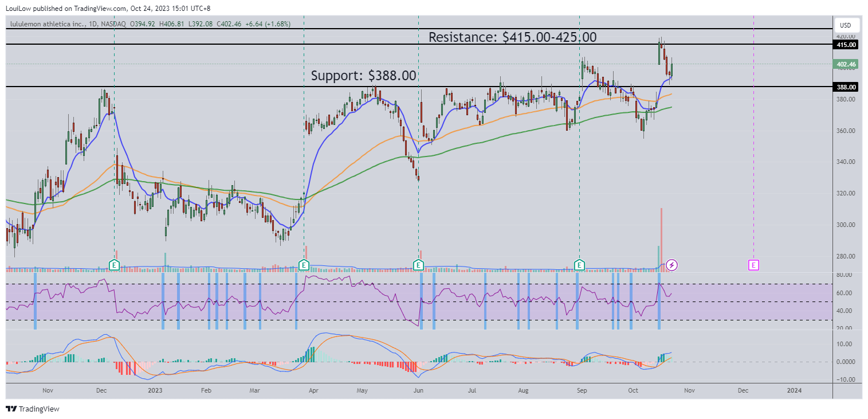Click the purple upcoming earnings E marker
The height and width of the screenshot is (419, 868).
click(754, 265)
